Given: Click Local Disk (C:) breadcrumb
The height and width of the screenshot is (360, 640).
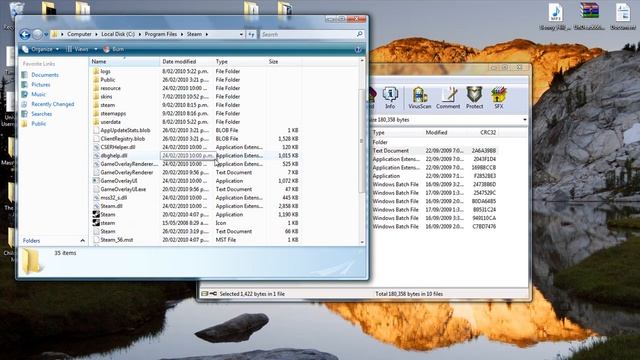Looking at the screenshot, I should point(118,34).
